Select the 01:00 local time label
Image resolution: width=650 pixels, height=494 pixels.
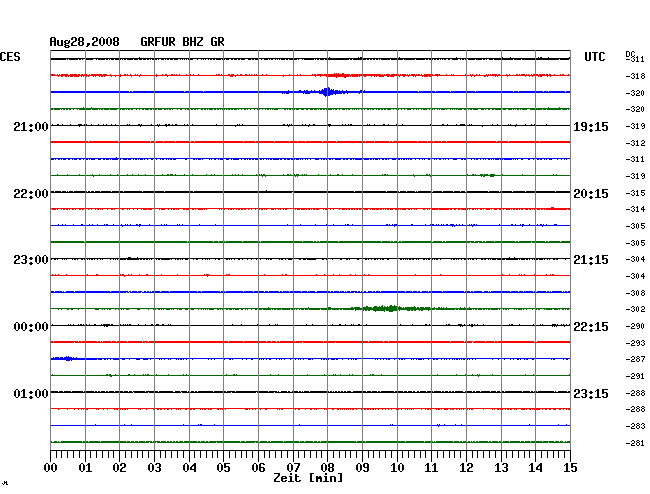[31, 393]
